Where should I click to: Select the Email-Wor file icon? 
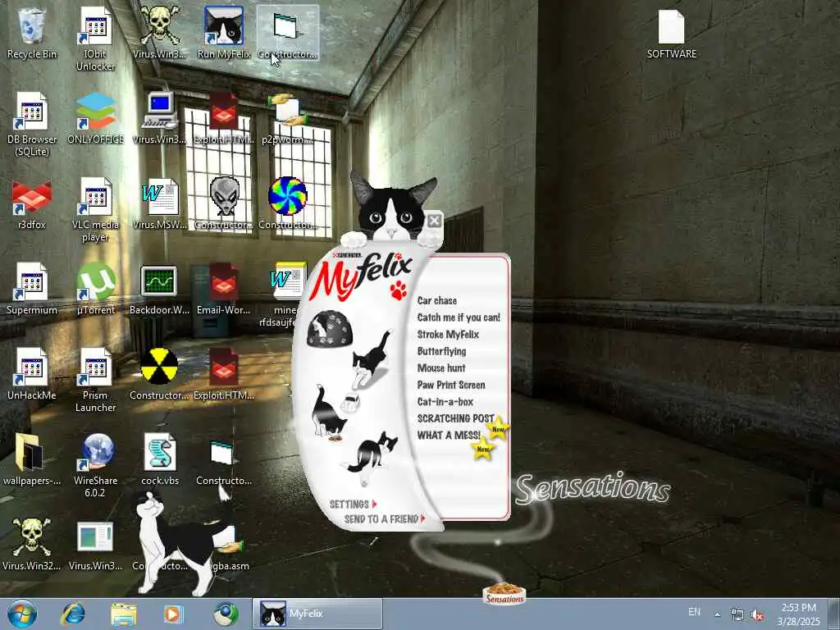224,290
